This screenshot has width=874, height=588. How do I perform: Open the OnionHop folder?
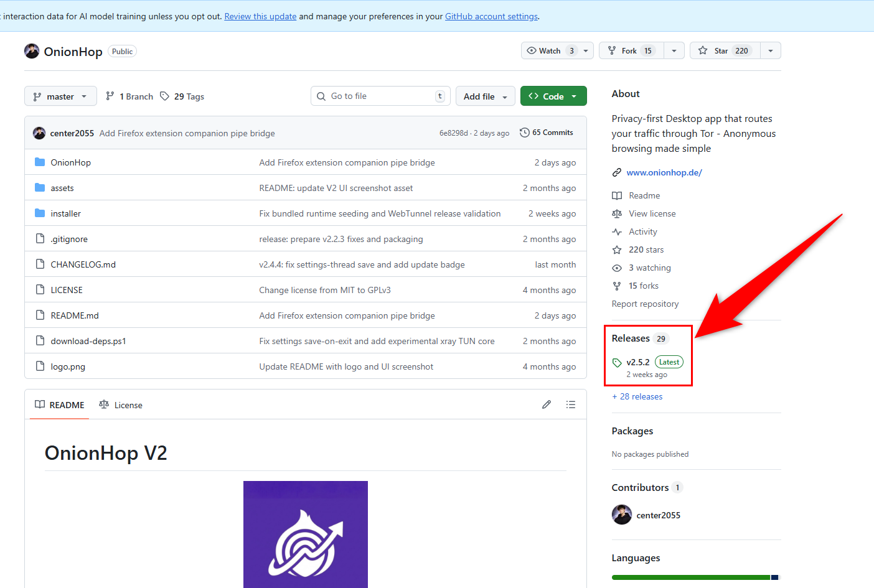[x=71, y=162]
